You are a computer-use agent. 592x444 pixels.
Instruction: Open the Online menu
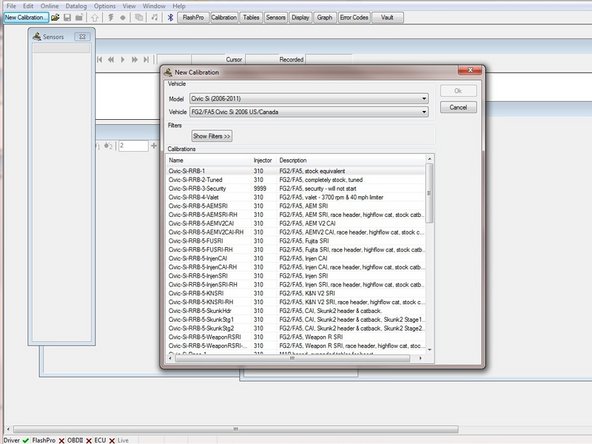[x=49, y=6]
